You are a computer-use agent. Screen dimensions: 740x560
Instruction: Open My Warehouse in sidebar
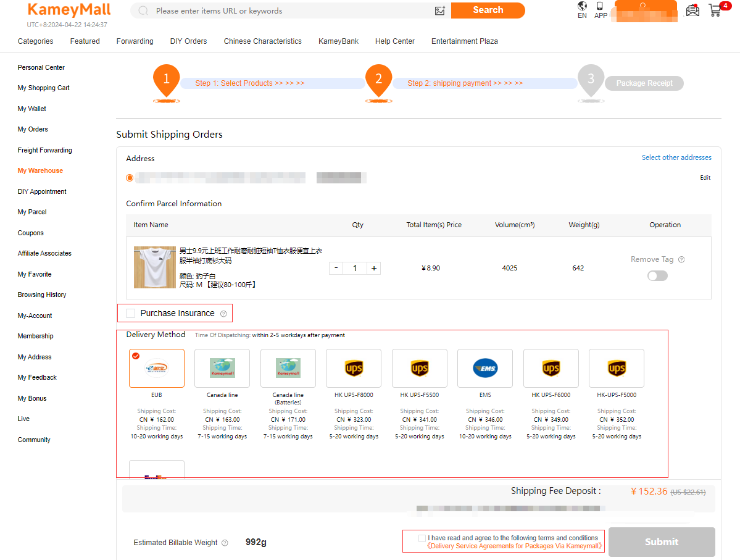40,171
